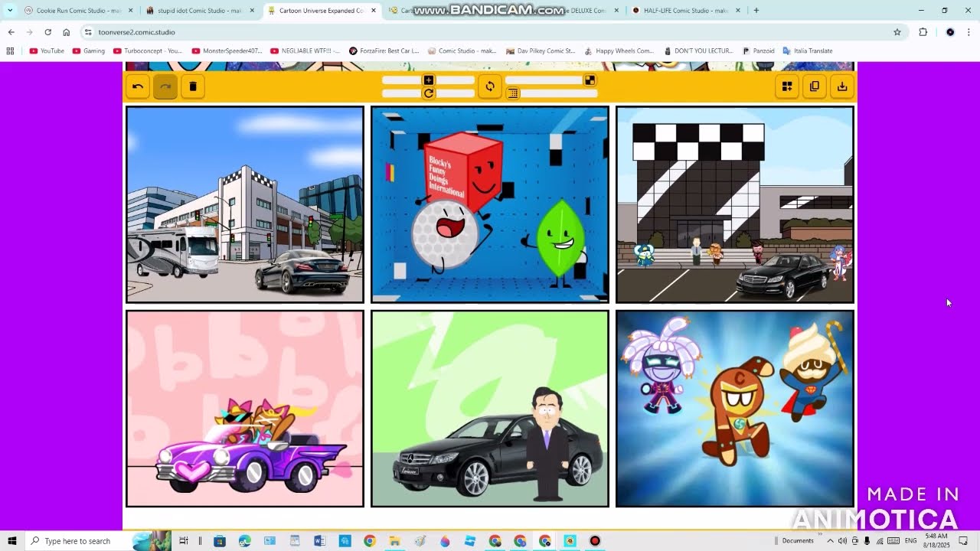Open the tab search dropdown arrow
Image resolution: width=980 pixels, height=551 pixels.
coord(10,11)
